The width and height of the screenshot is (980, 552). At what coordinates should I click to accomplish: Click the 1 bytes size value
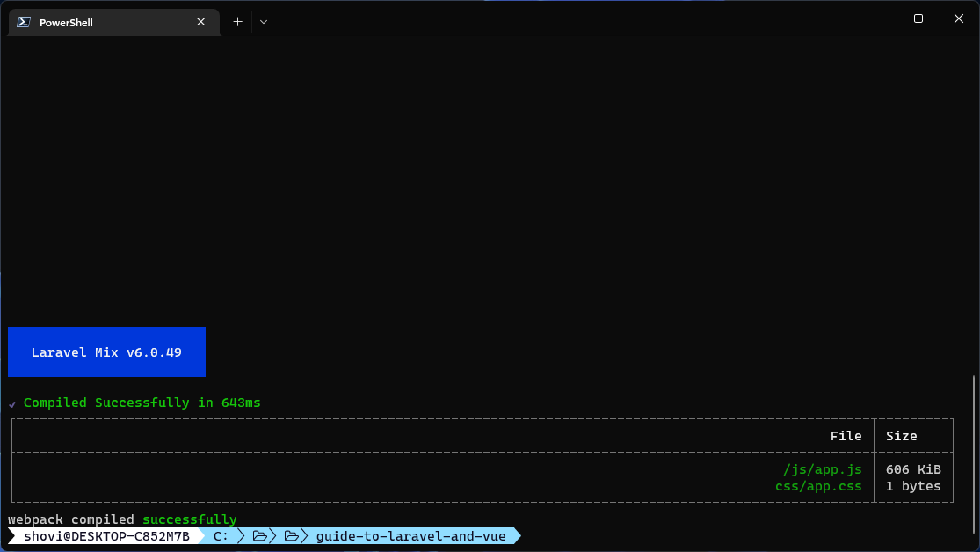pyautogui.click(x=913, y=486)
